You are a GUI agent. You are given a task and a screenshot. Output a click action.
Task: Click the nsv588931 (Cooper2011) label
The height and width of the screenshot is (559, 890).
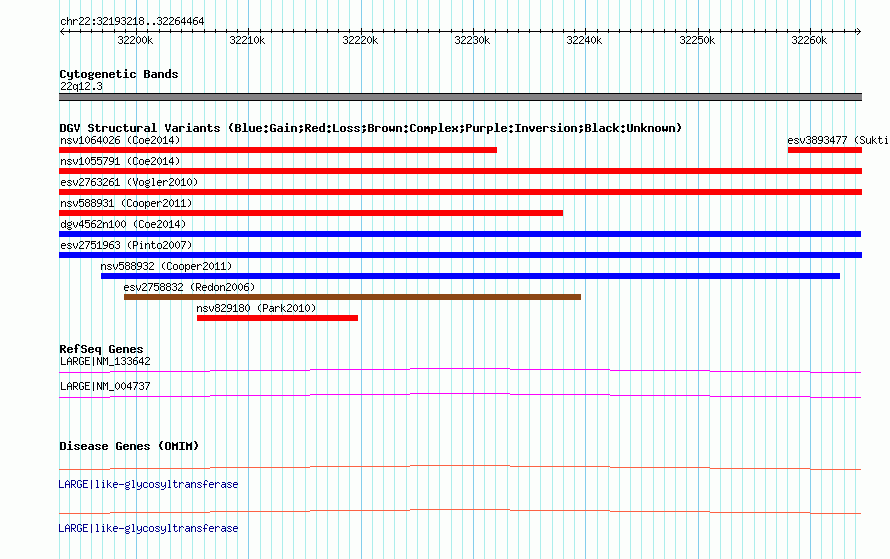[126, 203]
